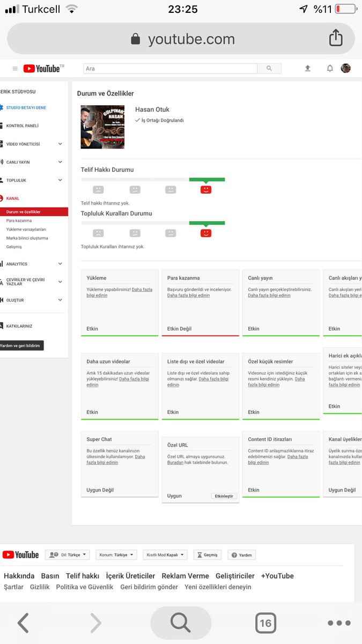Expand the Analytics section
The image size is (362, 644).
click(x=60, y=264)
